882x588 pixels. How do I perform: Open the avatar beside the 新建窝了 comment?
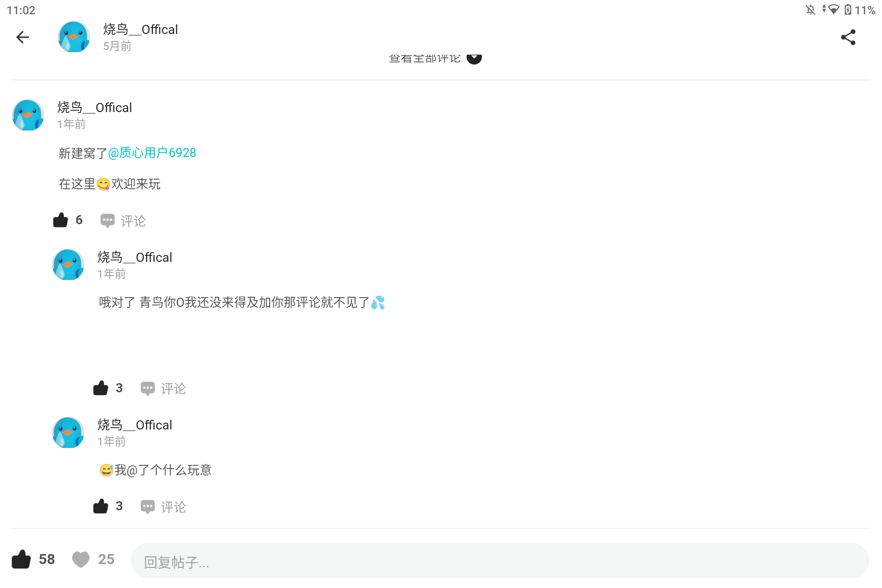pos(28,115)
